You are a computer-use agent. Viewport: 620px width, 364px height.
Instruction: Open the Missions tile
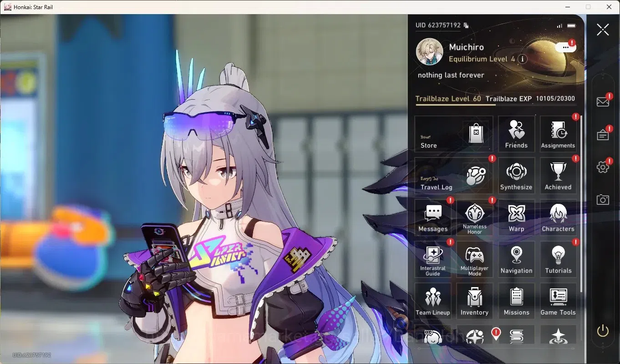516,301
